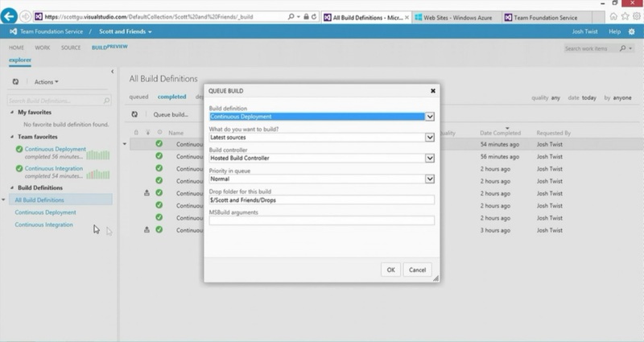The height and width of the screenshot is (342, 644).
Task: Open the Scott and Friends project dropdown
Action: click(126, 31)
